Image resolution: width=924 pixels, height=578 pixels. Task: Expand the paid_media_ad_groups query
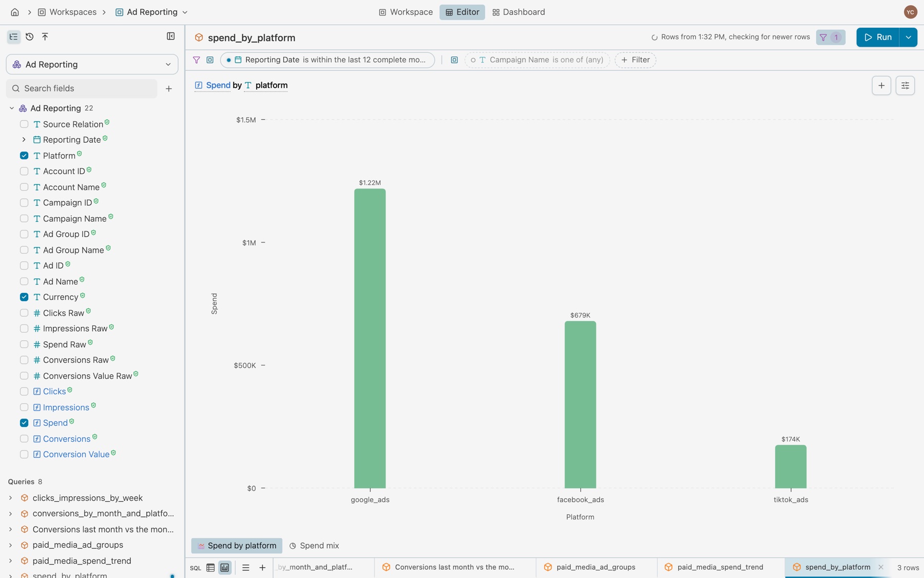[x=10, y=545]
